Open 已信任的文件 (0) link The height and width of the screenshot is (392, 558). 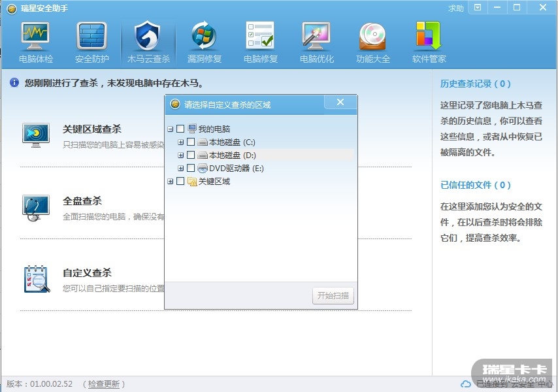click(476, 185)
